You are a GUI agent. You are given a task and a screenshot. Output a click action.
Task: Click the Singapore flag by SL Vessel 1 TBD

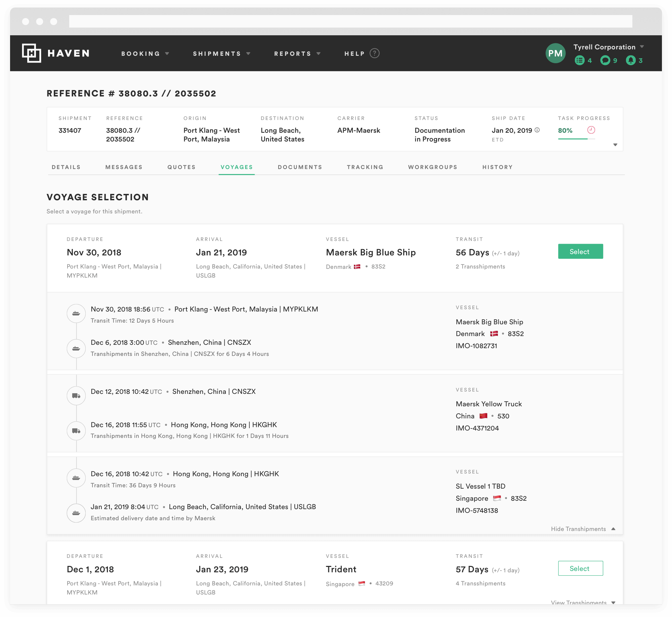497,498
